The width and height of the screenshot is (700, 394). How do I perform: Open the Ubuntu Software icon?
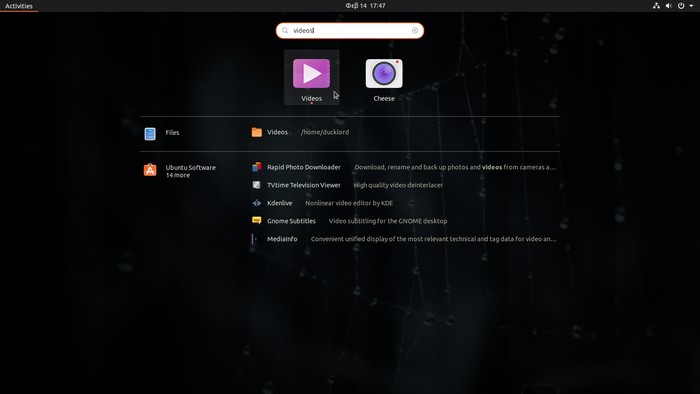pos(150,170)
